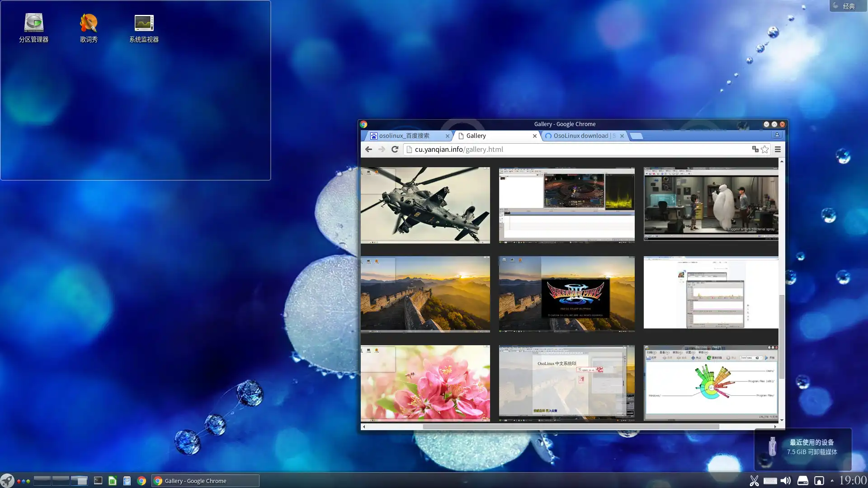Image resolution: width=868 pixels, height=488 pixels.
Task: Click the helicopter image thumbnail
Action: coord(425,206)
